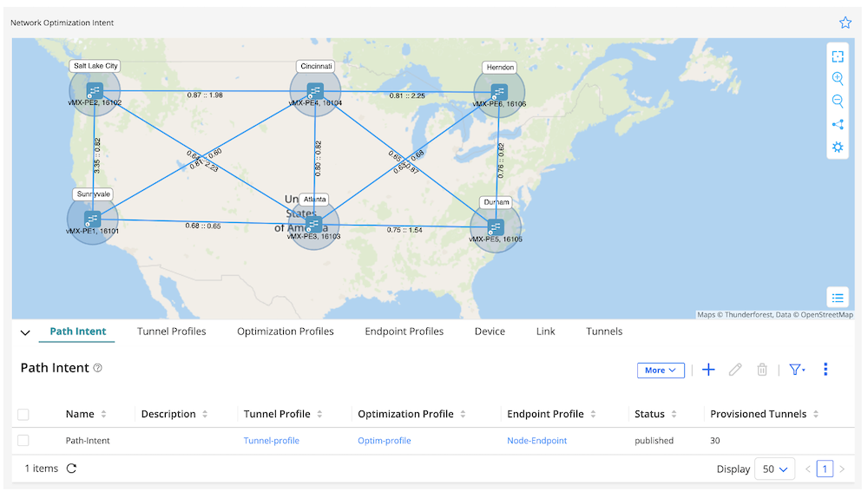The width and height of the screenshot is (868, 492).
Task: Sort by Optimization Profile column
Action: 463,414
